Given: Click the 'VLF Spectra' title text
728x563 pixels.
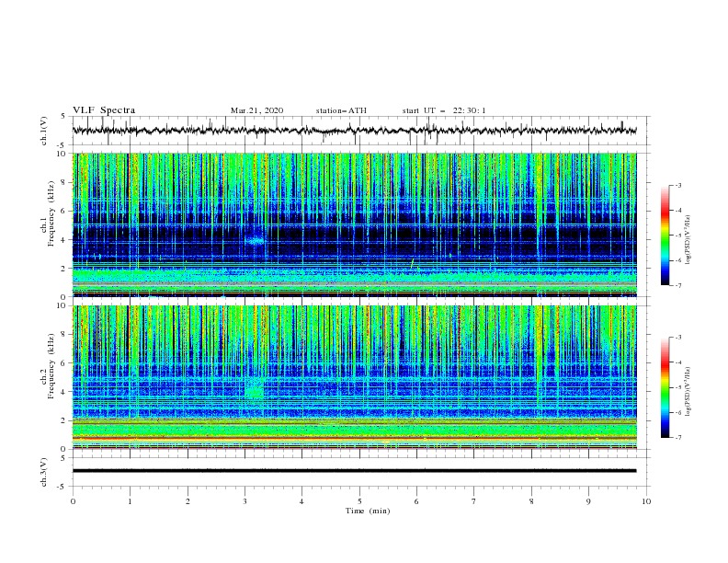Looking at the screenshot, I should pos(104,110).
